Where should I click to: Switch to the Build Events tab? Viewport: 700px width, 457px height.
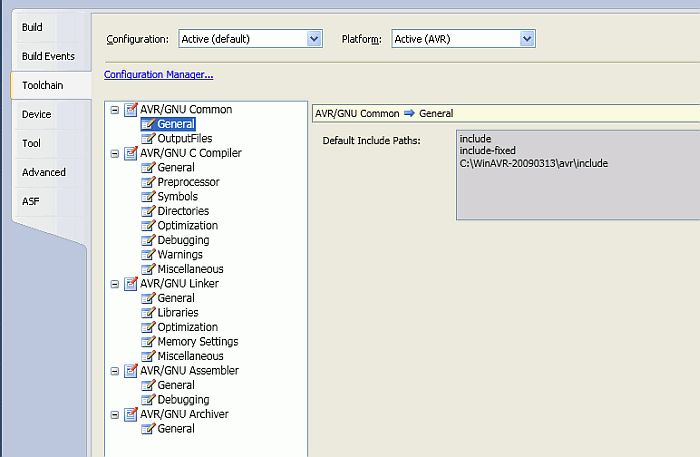coord(46,56)
